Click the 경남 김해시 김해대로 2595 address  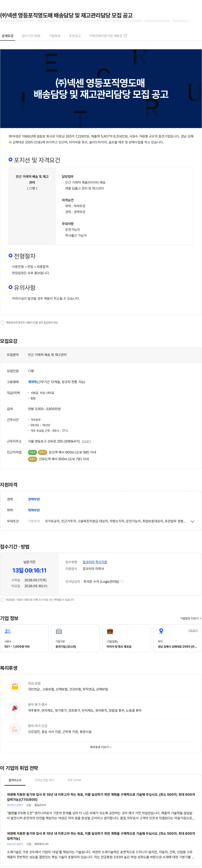(177, 647)
